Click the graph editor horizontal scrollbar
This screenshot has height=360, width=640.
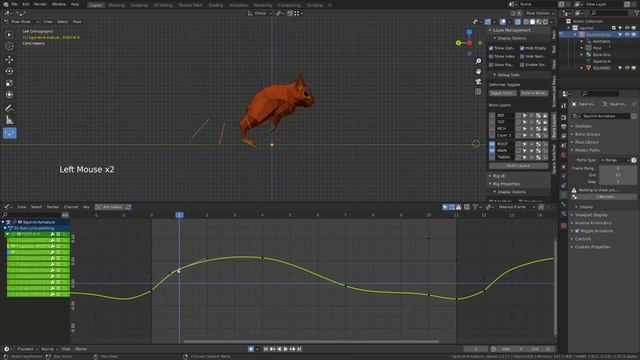click(311, 342)
